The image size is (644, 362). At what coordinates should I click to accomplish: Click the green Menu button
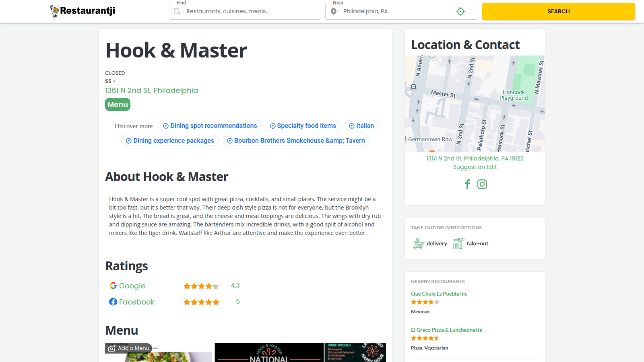pyautogui.click(x=118, y=105)
